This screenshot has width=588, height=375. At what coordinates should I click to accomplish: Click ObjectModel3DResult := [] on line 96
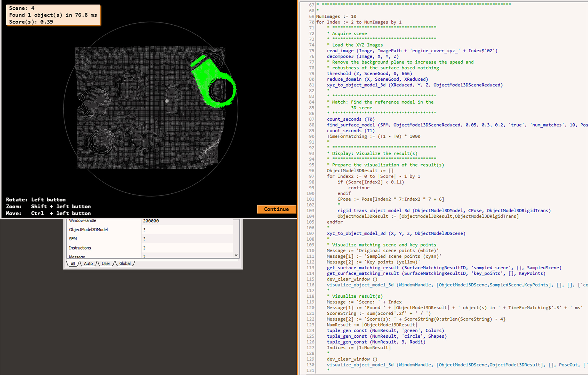[x=360, y=170]
